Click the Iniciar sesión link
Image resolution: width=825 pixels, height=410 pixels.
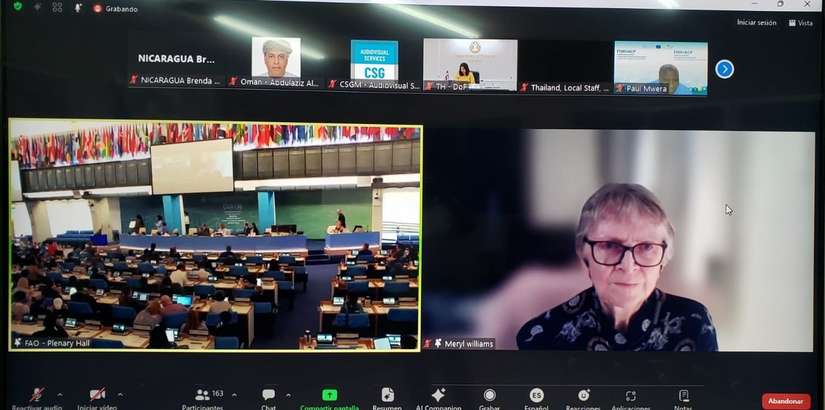756,22
